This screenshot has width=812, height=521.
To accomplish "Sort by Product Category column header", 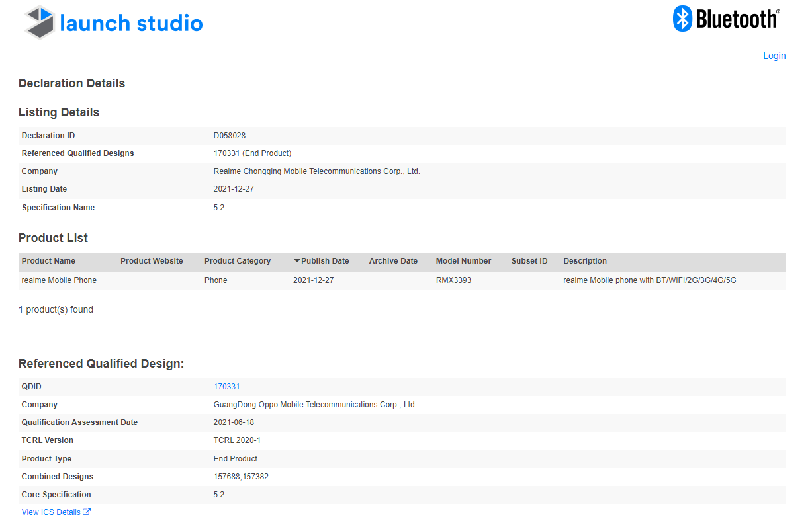I will click(238, 261).
